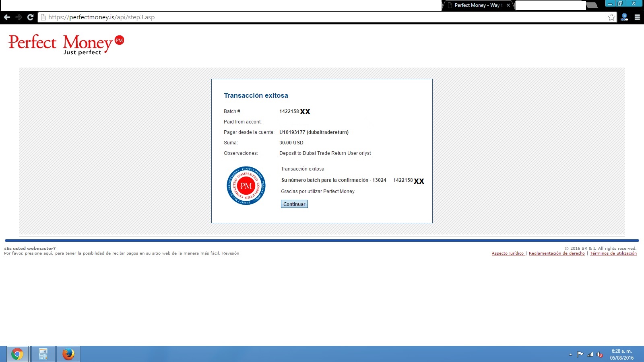Click the muted volume tray icon
The image size is (644, 362).
click(x=600, y=354)
